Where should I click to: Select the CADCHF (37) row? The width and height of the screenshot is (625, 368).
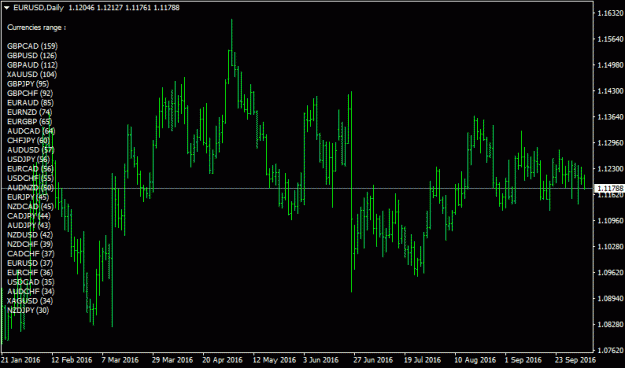pos(31,254)
